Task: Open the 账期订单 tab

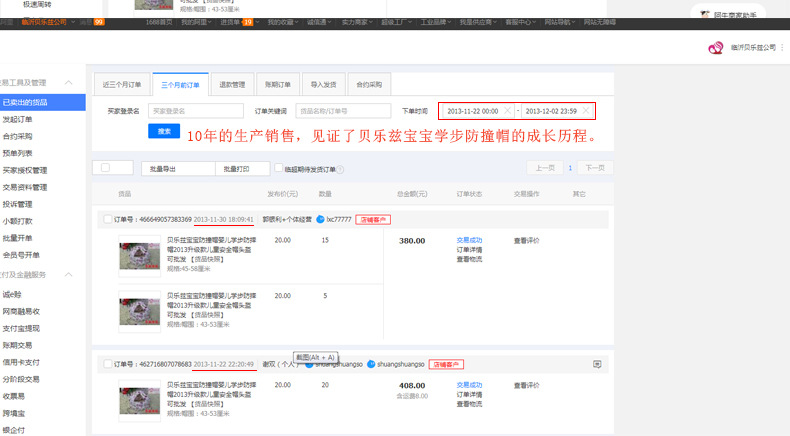Action: pyautogui.click(x=278, y=85)
